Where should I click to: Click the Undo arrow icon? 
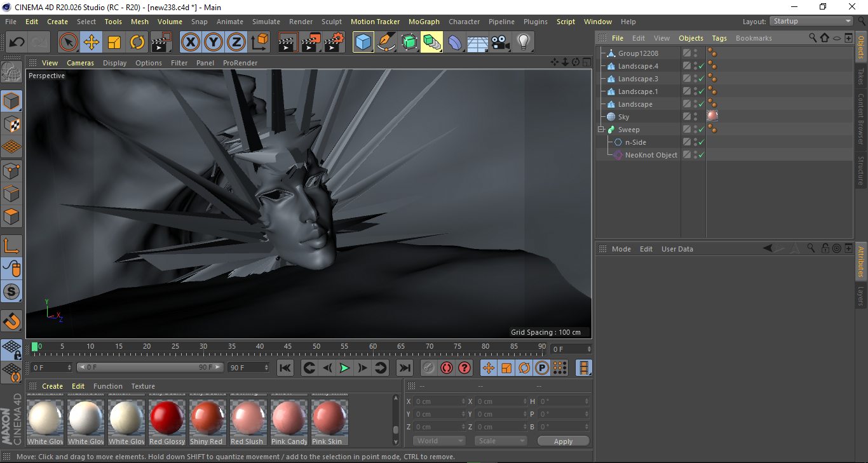(17, 43)
